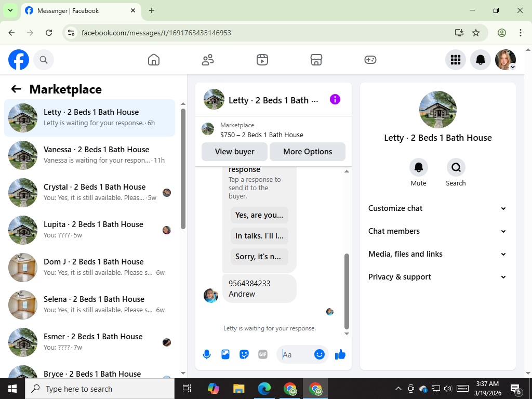Image resolution: width=532 pixels, height=399 pixels.
Task: Open the emoji picker smiley
Action: coord(320,354)
